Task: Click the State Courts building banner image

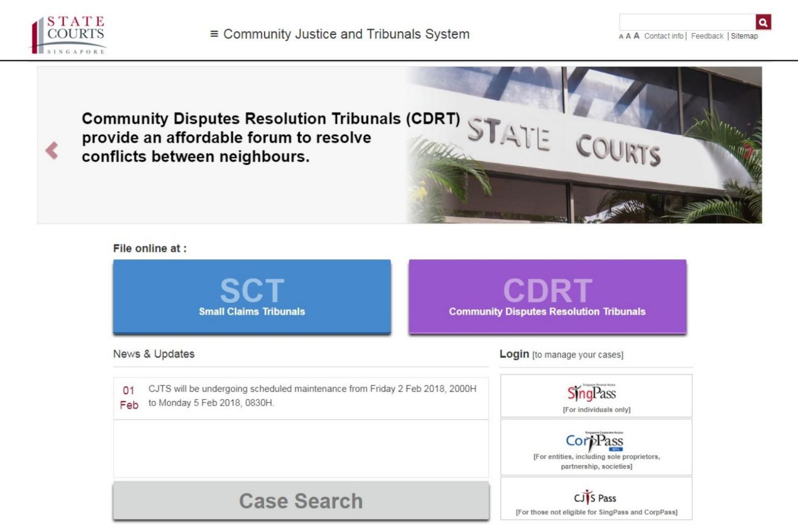Action: click(x=583, y=145)
